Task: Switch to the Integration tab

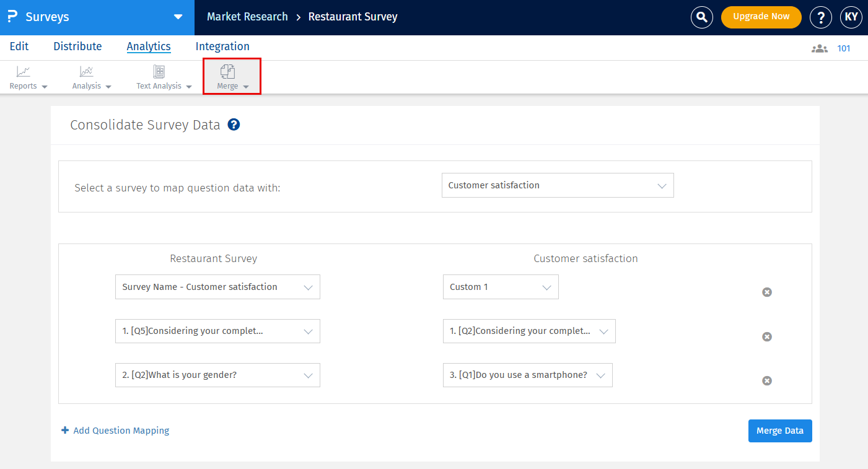Action: [x=222, y=46]
